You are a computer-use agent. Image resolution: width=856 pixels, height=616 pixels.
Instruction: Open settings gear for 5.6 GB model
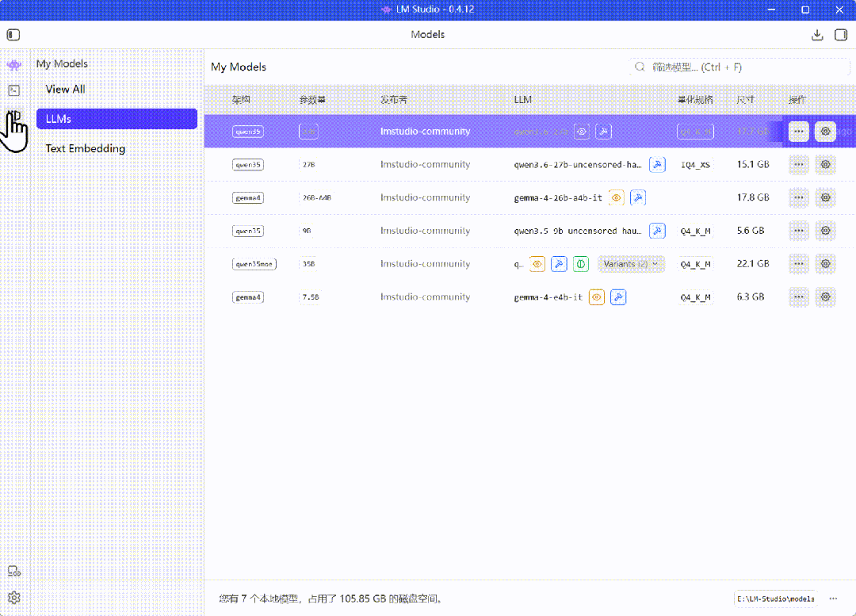(x=825, y=231)
